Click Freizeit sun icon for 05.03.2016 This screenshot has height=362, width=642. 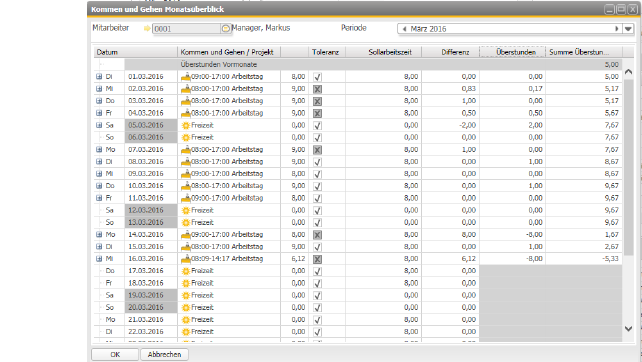pos(186,125)
